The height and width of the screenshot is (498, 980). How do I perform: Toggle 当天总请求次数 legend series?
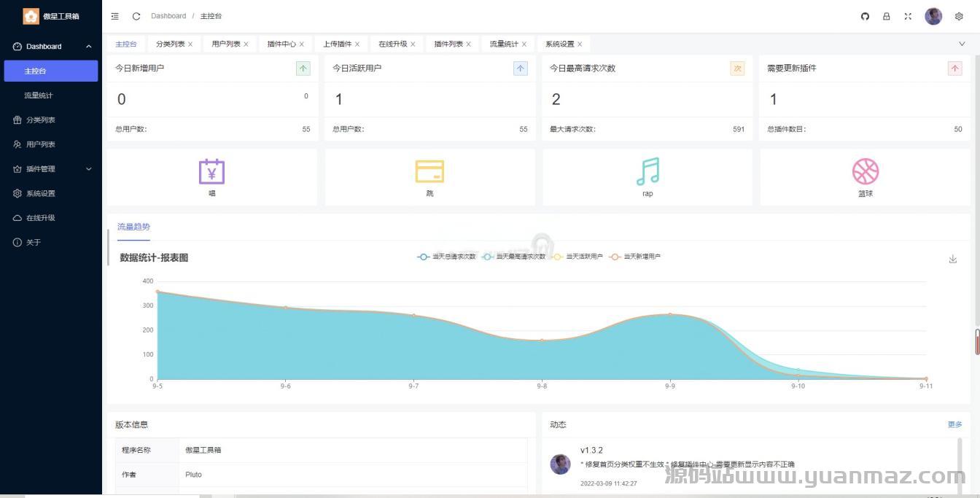(447, 257)
